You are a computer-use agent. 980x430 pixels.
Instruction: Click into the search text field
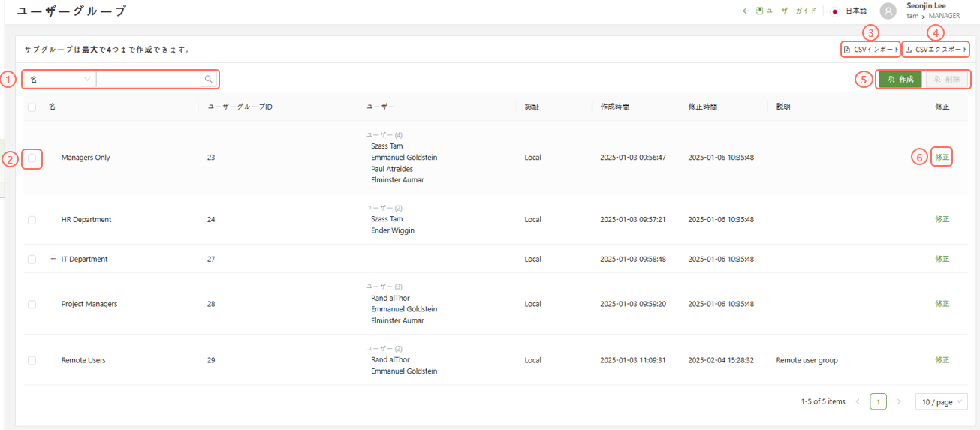(x=149, y=79)
